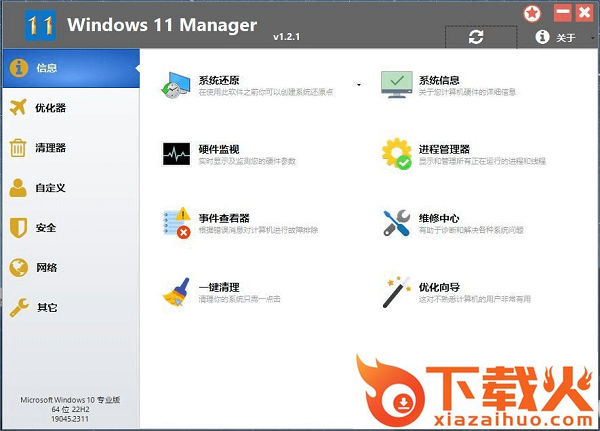Click the refresh arrows icon in header
Viewport: 600px width, 431px height.
coord(476,37)
